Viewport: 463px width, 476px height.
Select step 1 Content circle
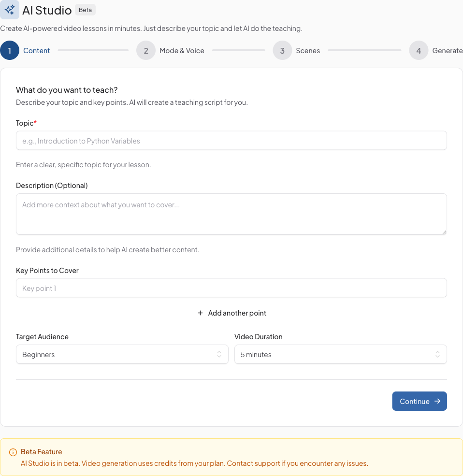click(10, 50)
